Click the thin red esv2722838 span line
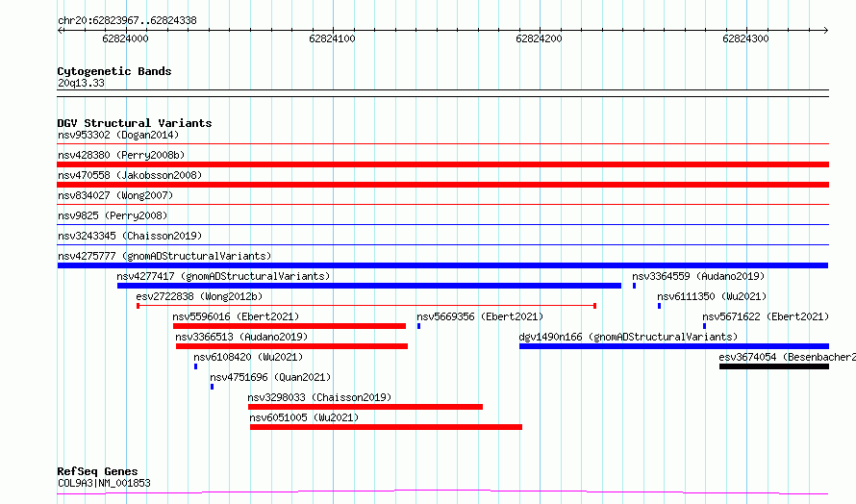The width and height of the screenshot is (856, 504). pyautogui.click(x=366, y=306)
